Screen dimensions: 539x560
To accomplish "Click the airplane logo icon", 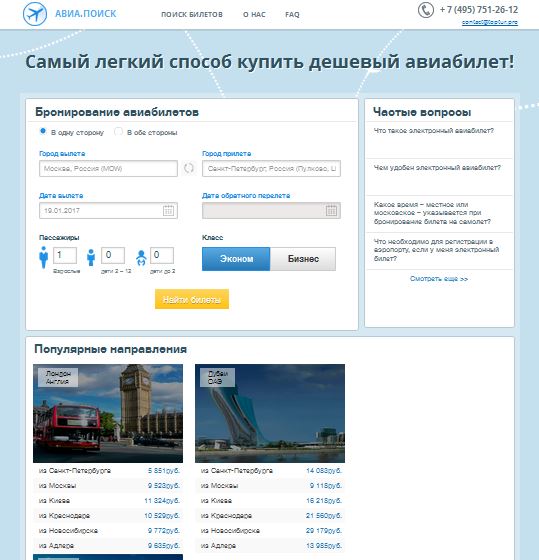I will (35, 14).
